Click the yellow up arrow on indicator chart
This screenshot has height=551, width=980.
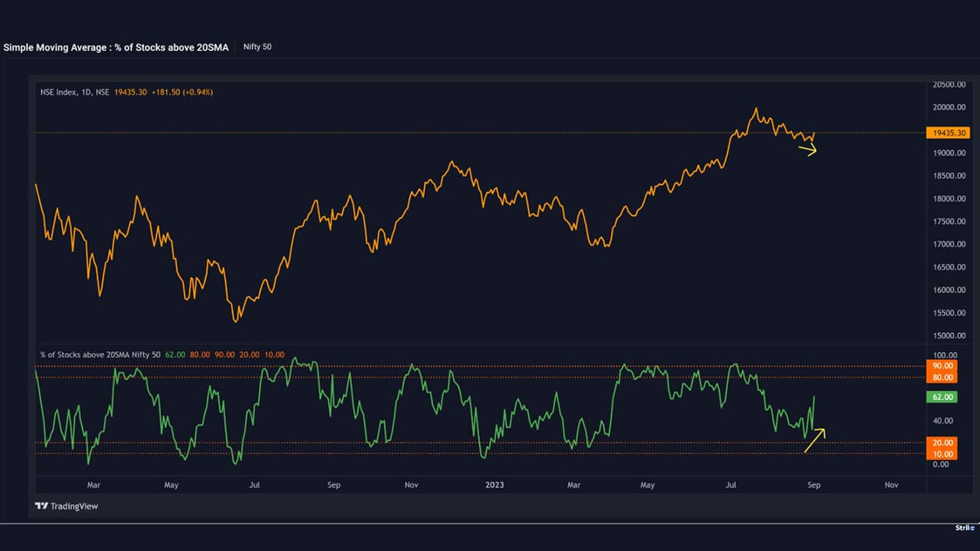tap(815, 440)
